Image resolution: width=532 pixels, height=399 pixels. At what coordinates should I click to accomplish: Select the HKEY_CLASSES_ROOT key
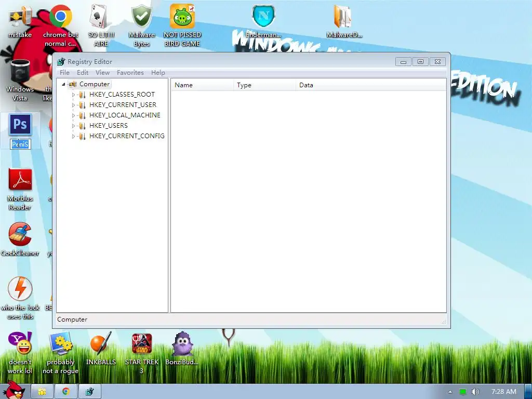(122, 95)
